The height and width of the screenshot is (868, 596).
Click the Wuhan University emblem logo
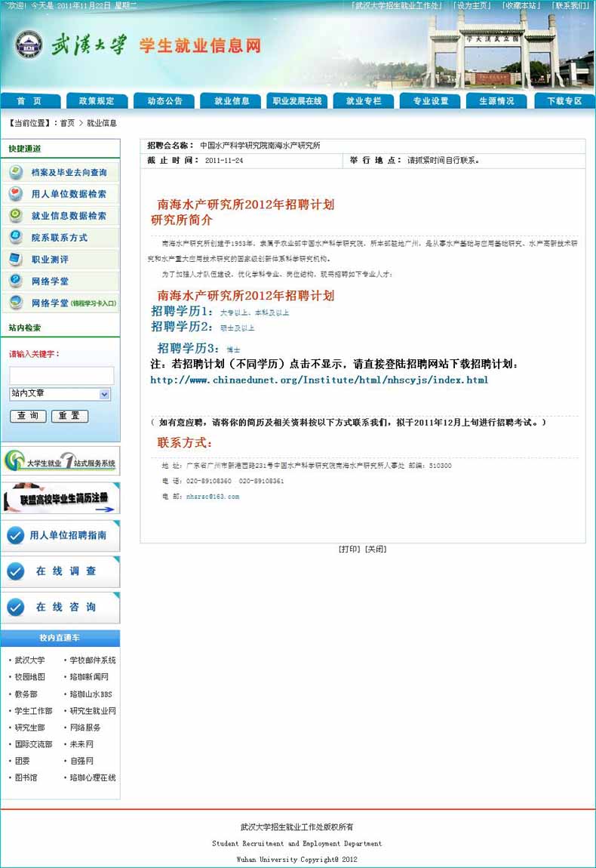tap(29, 45)
